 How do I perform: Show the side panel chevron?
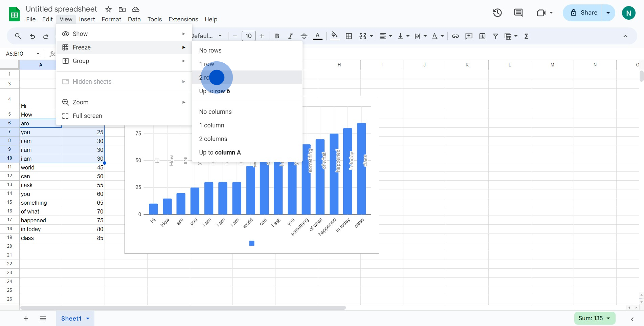point(632,319)
